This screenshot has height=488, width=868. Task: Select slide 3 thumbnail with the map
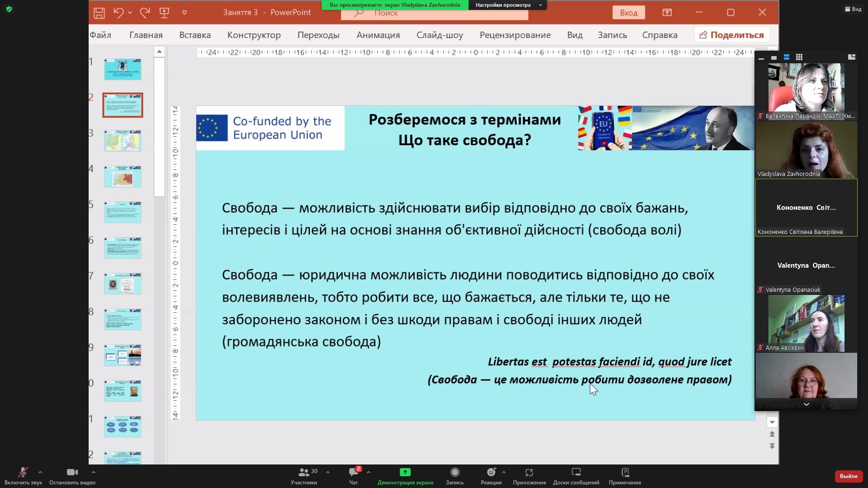[x=123, y=141]
